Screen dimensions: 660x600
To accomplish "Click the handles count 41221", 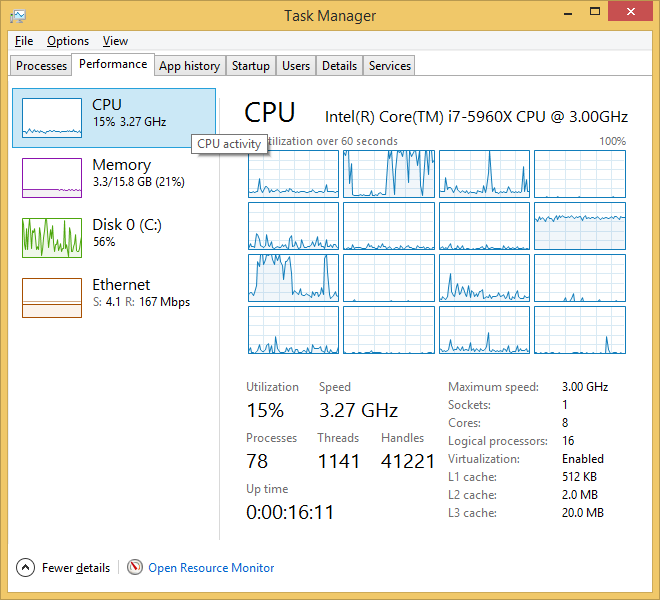I will tap(408, 461).
